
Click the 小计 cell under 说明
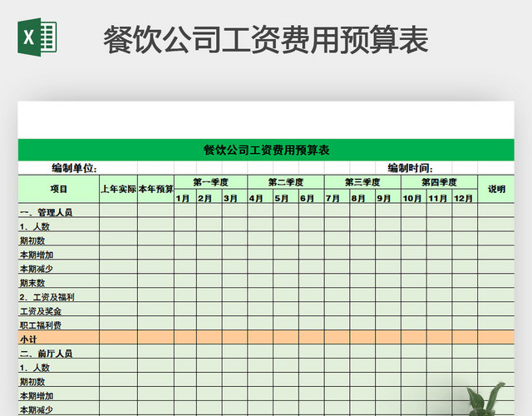tap(496, 338)
